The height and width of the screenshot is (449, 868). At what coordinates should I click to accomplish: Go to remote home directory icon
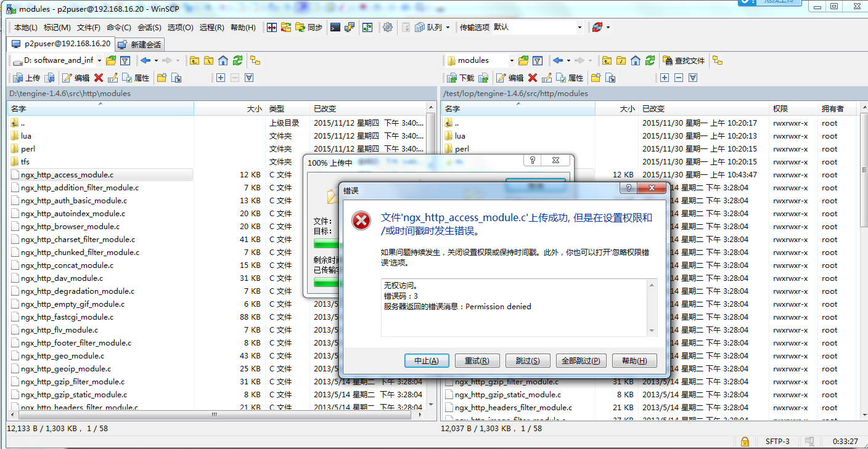636,60
